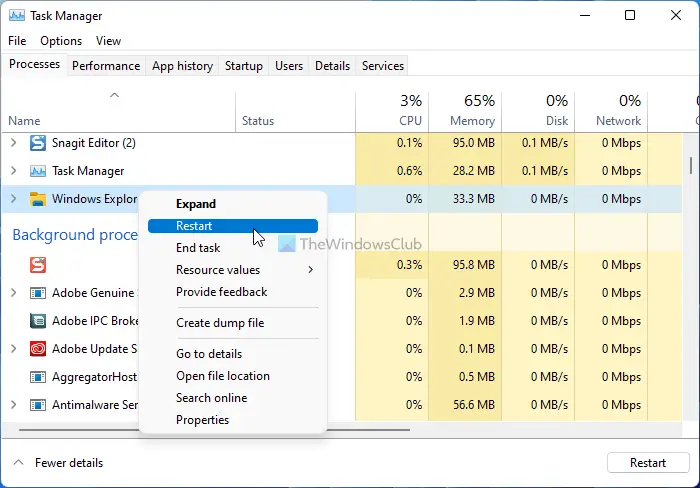The image size is (700, 488).
Task: Click the Antimalware Service process icon
Action: [38, 405]
